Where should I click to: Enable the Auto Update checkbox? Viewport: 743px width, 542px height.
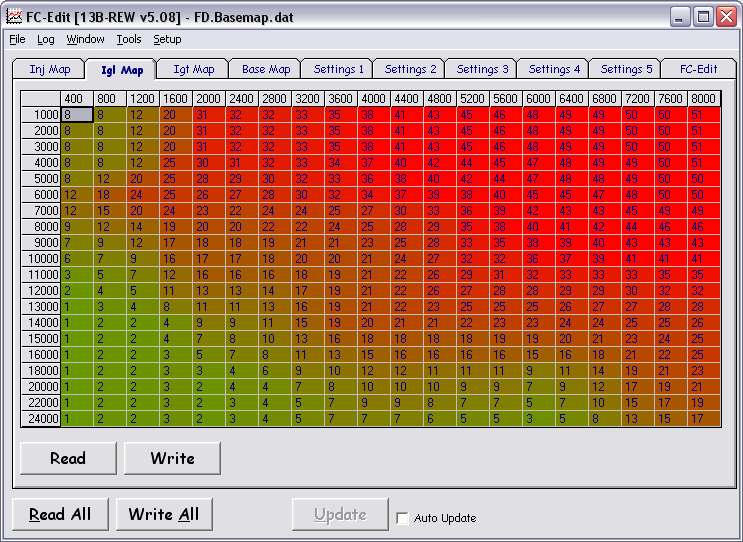pos(402,518)
